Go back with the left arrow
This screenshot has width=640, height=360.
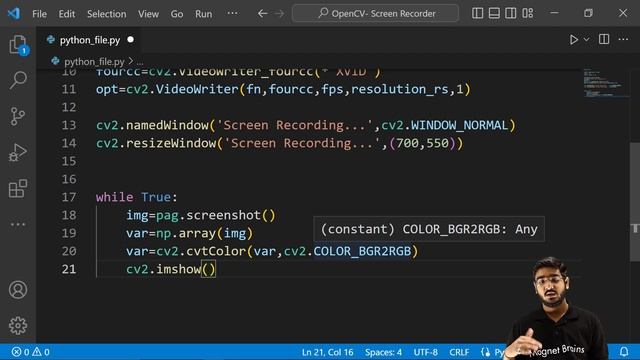coord(262,13)
